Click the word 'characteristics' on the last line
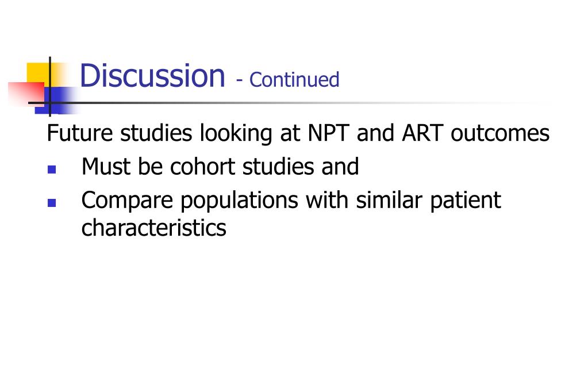588x392 pixels. (x=153, y=228)
